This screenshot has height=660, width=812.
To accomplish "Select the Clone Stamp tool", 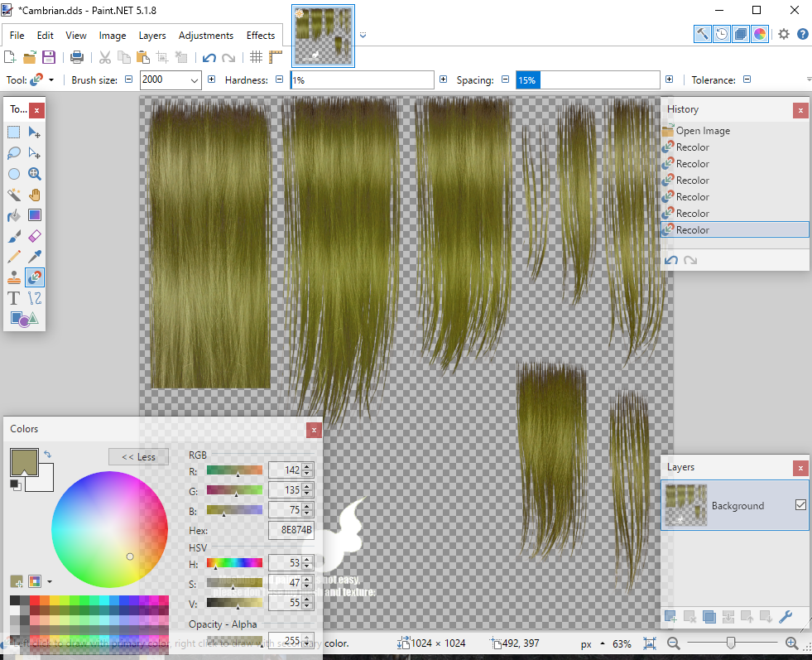I will pyautogui.click(x=14, y=277).
